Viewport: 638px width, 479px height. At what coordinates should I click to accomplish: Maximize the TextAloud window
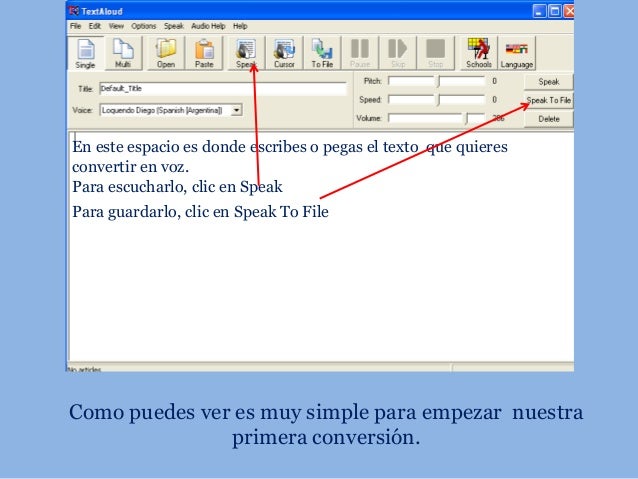click(554, 11)
